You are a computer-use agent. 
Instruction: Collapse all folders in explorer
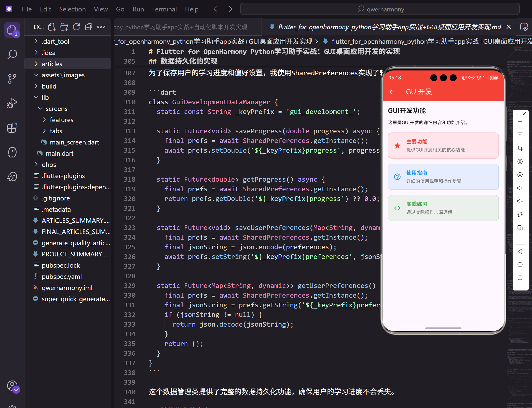(x=88, y=27)
